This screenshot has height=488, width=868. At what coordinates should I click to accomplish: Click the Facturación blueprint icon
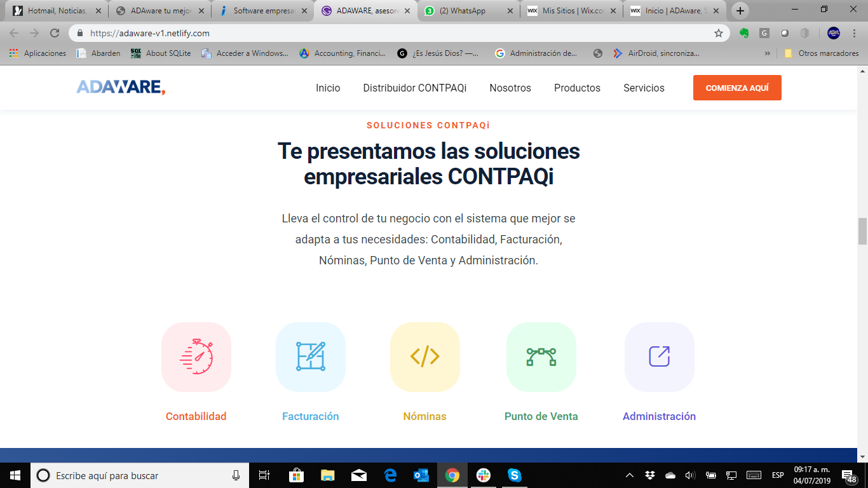coord(311,356)
